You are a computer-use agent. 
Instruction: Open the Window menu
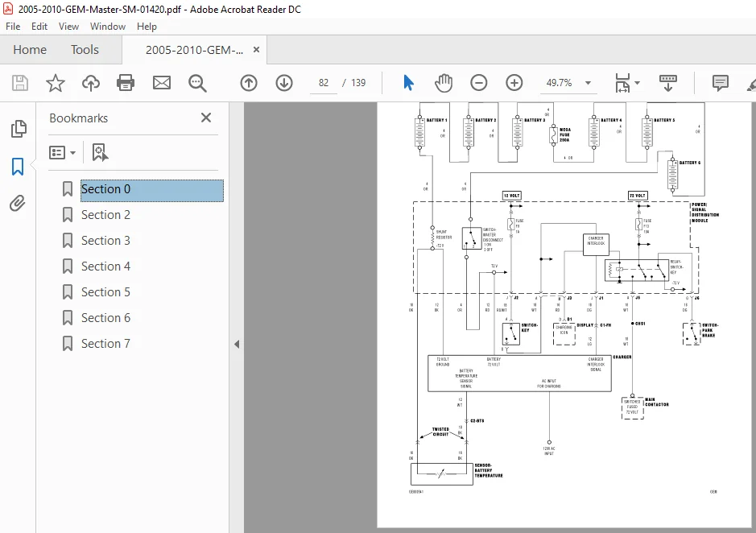coord(108,27)
